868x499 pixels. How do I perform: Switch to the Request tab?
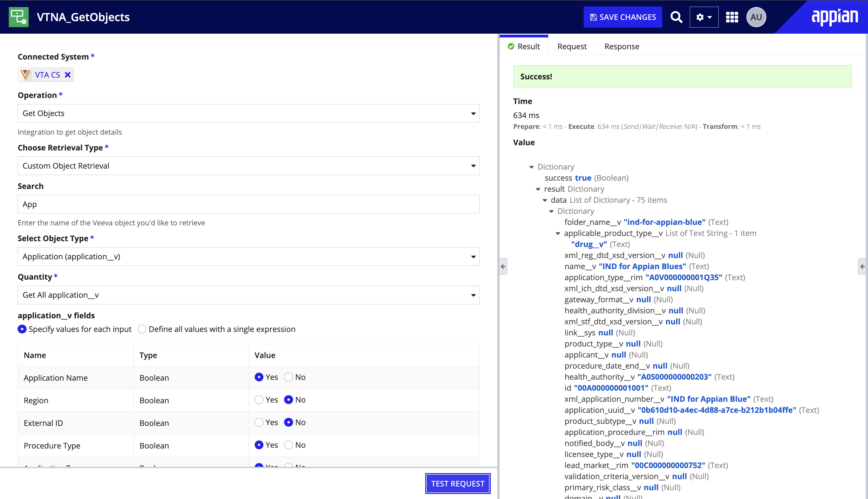click(x=572, y=46)
